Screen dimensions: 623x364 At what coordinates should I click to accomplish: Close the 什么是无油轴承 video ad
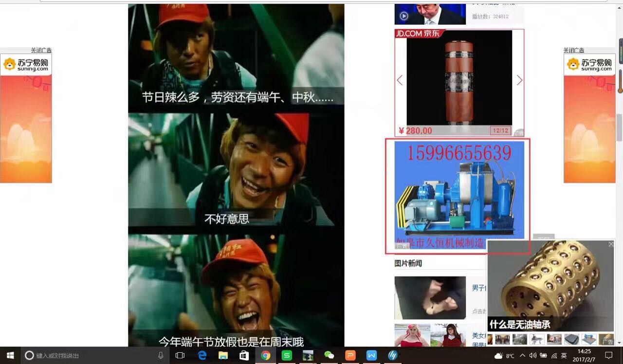[611, 244]
